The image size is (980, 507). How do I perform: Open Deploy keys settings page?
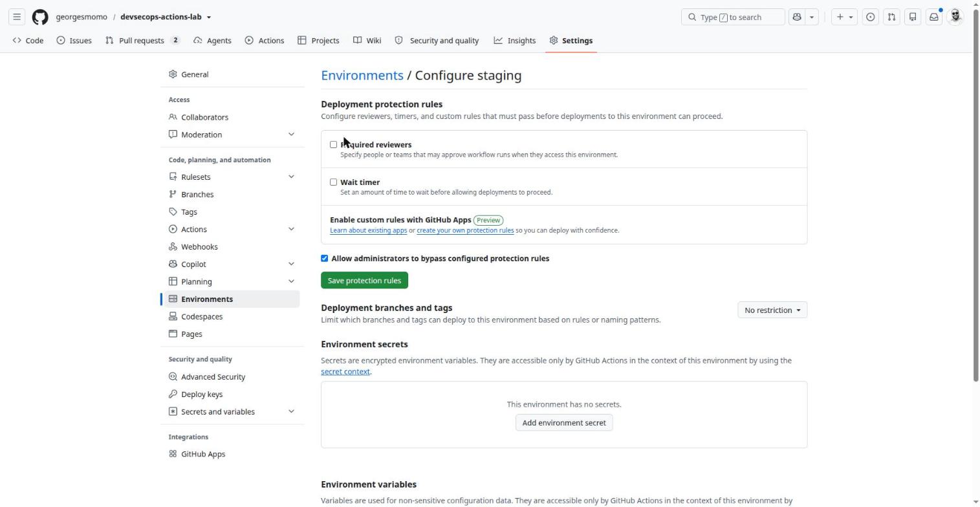click(x=230, y=394)
